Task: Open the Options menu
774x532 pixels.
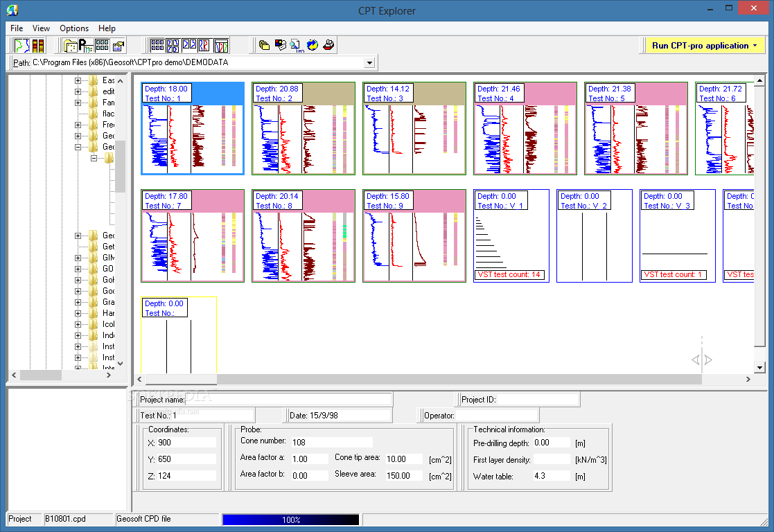Action: tap(74, 28)
